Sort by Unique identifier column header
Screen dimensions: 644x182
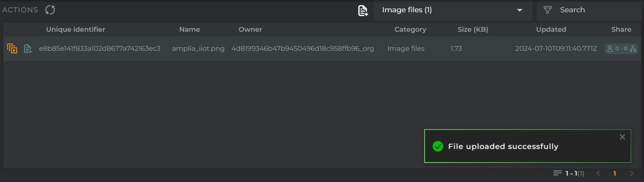[76, 29]
